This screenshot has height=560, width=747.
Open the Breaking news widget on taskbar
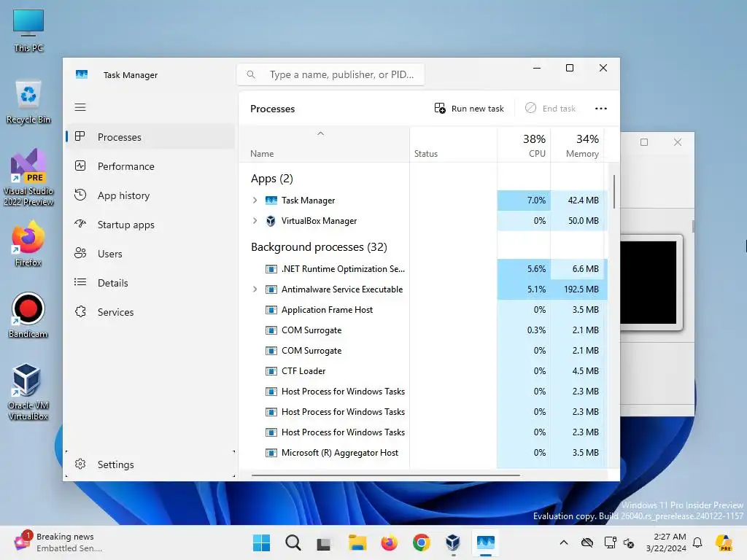point(58,542)
